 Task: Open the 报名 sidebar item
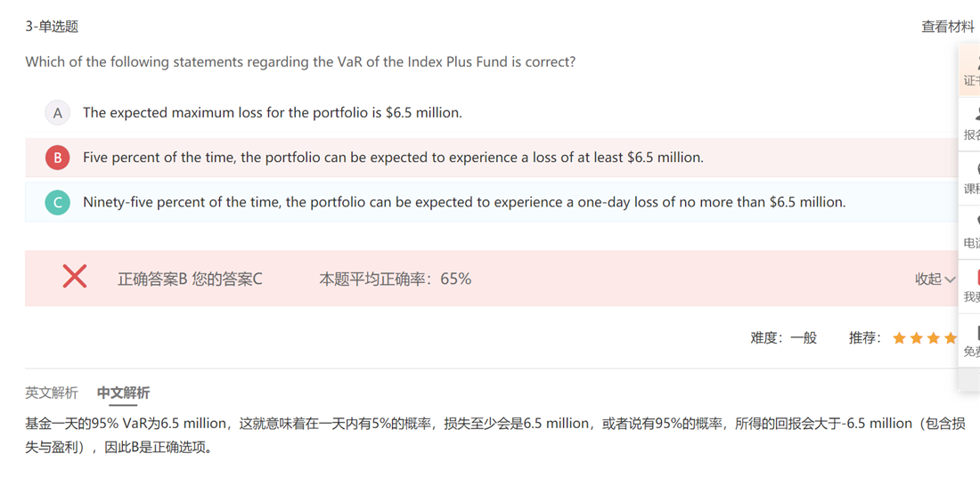(x=972, y=125)
